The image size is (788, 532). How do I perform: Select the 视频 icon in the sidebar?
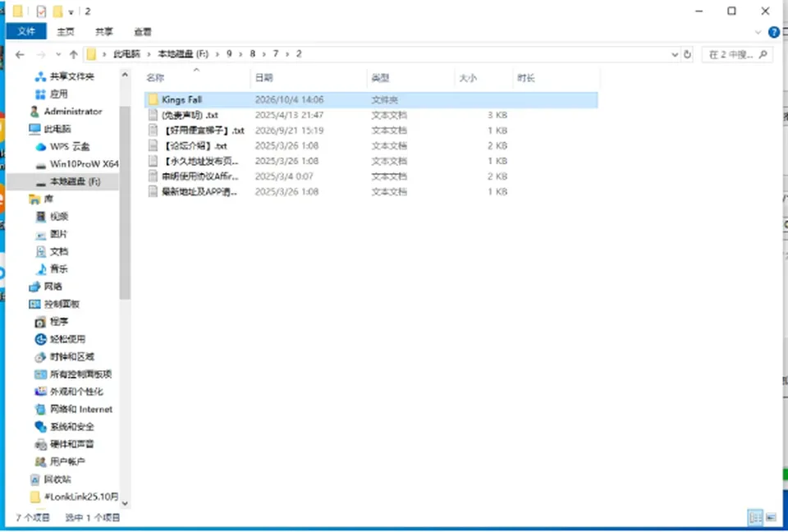41,216
